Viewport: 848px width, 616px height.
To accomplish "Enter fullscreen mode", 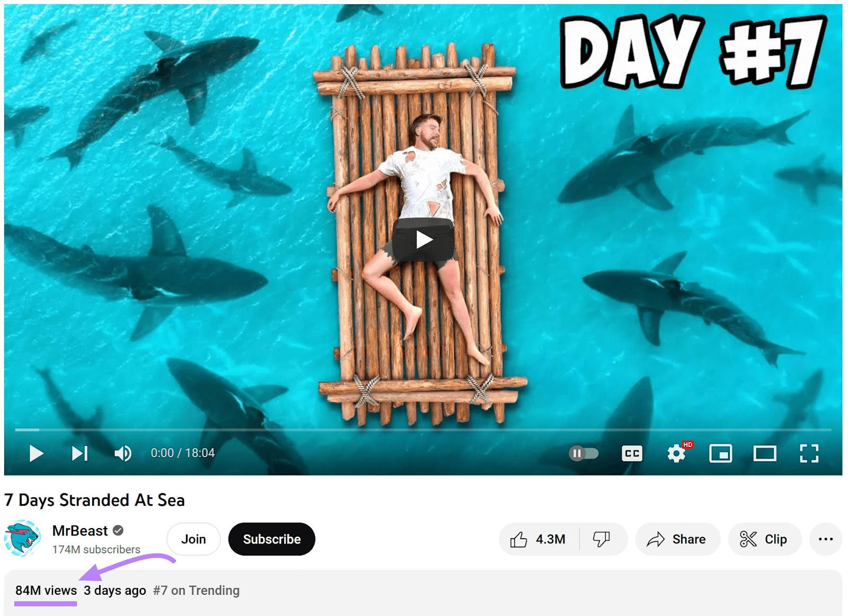I will (809, 453).
